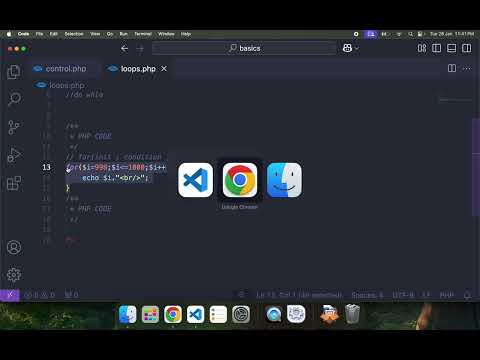This screenshot has height=360, width=480.
Task: Open the Window menu
Action: pyautogui.click(x=166, y=34)
